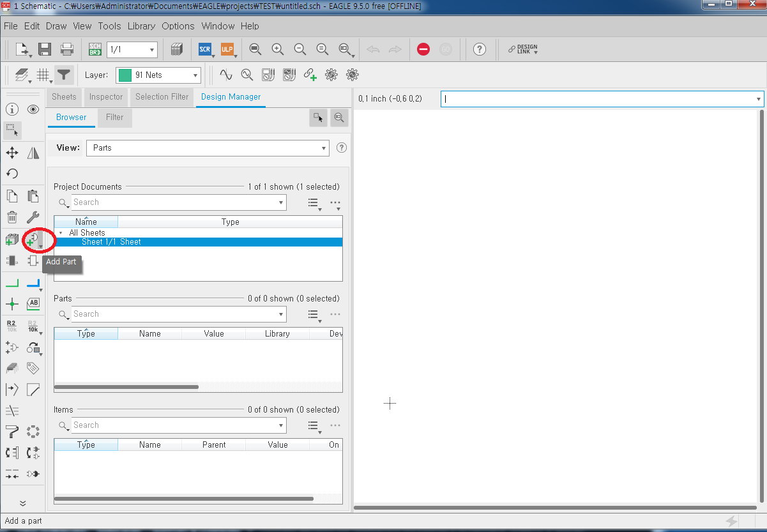The width and height of the screenshot is (767, 532).
Task: Select the Junction dot tool
Action: (x=12, y=304)
